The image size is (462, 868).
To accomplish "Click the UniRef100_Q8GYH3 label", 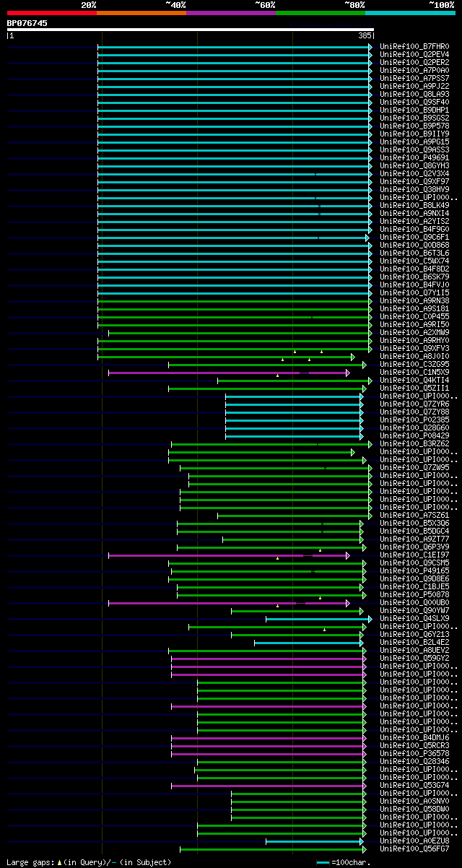I will coord(414,165).
